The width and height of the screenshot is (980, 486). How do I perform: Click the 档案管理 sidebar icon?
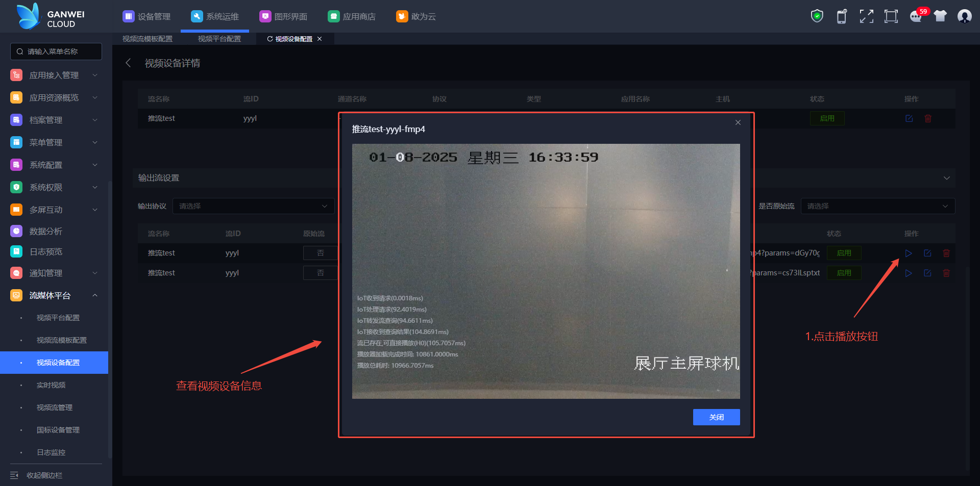(16, 120)
